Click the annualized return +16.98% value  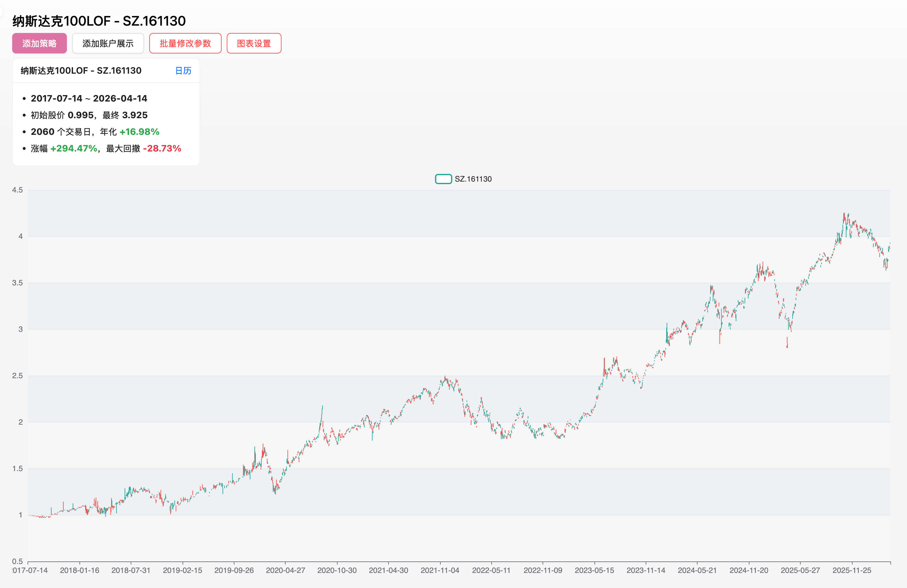tap(140, 132)
